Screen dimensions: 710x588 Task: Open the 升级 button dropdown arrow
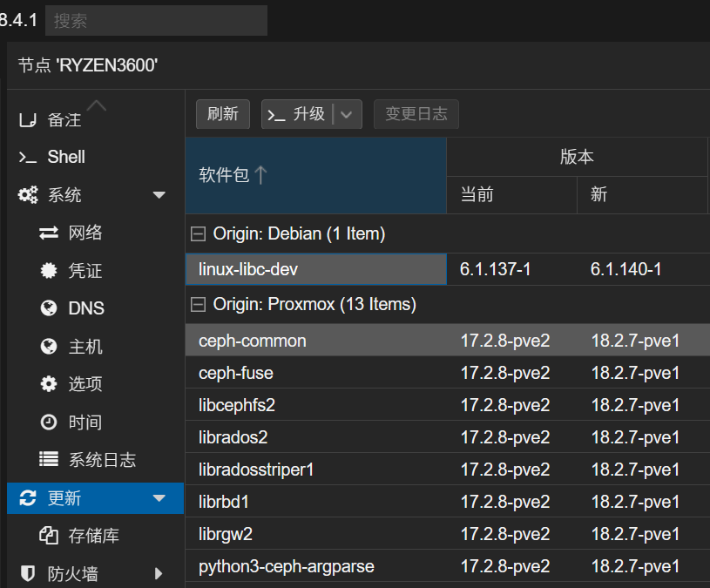point(347,114)
